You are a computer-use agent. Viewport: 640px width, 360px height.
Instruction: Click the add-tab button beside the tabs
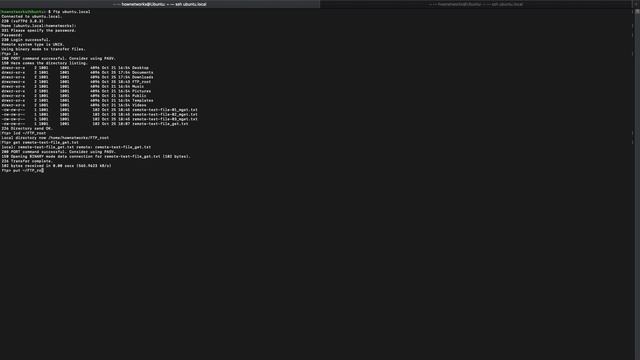pos(636,4)
